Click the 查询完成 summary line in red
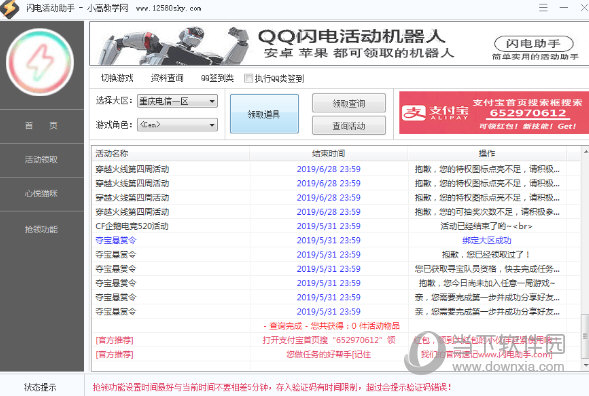The height and width of the screenshot is (396, 589). 331,326
